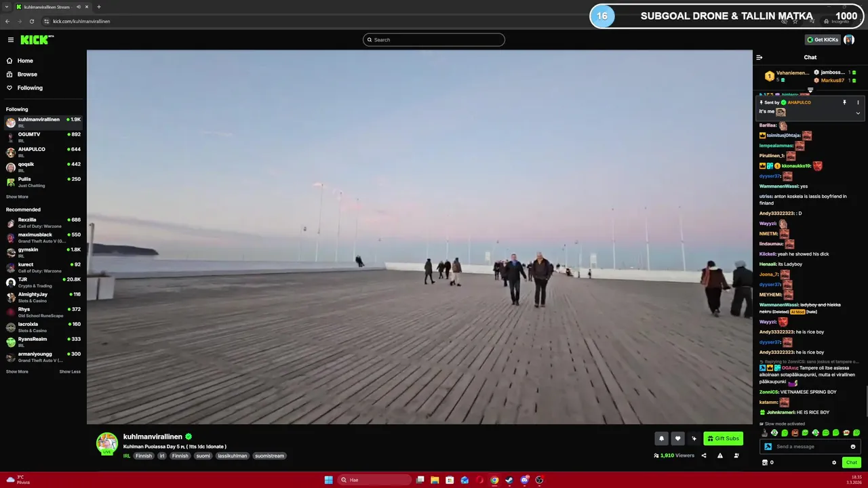868x488 pixels.
Task: Open Pullis channel from sidebar
Action: coord(43,182)
